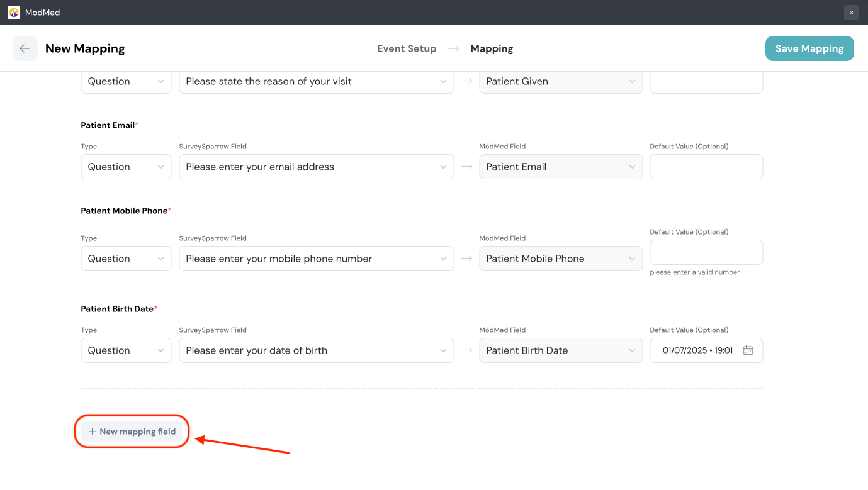This screenshot has height=490, width=868.
Task: Click the ModMed logo icon
Action: pos(14,13)
